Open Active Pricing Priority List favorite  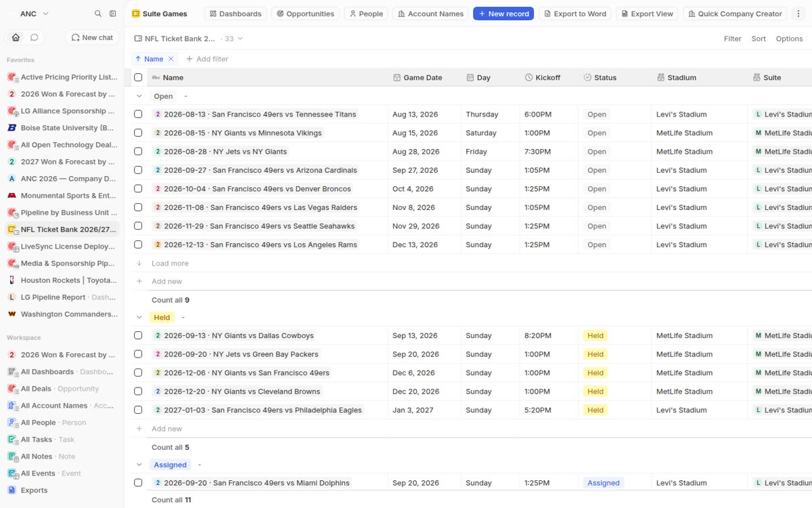click(62, 77)
